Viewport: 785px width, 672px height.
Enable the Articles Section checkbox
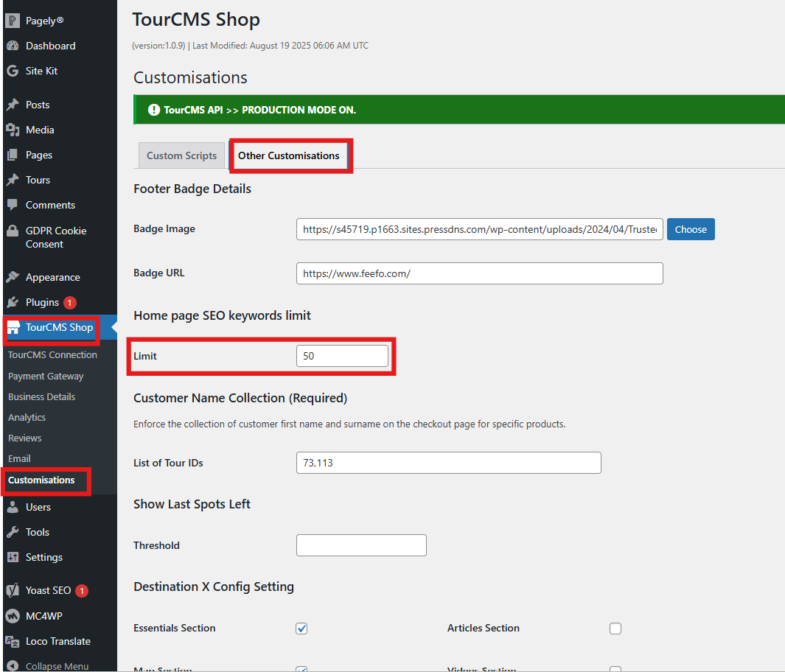pyautogui.click(x=615, y=629)
